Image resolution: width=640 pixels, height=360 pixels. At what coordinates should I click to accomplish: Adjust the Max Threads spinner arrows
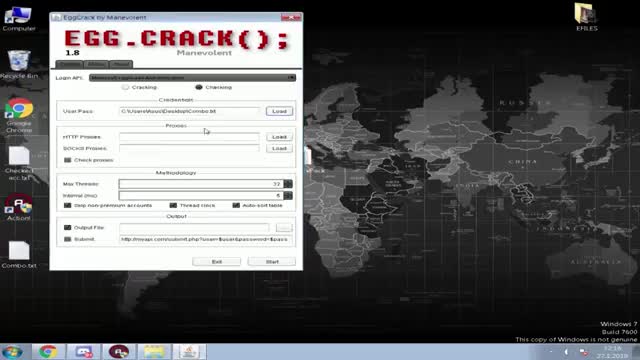coord(288,184)
